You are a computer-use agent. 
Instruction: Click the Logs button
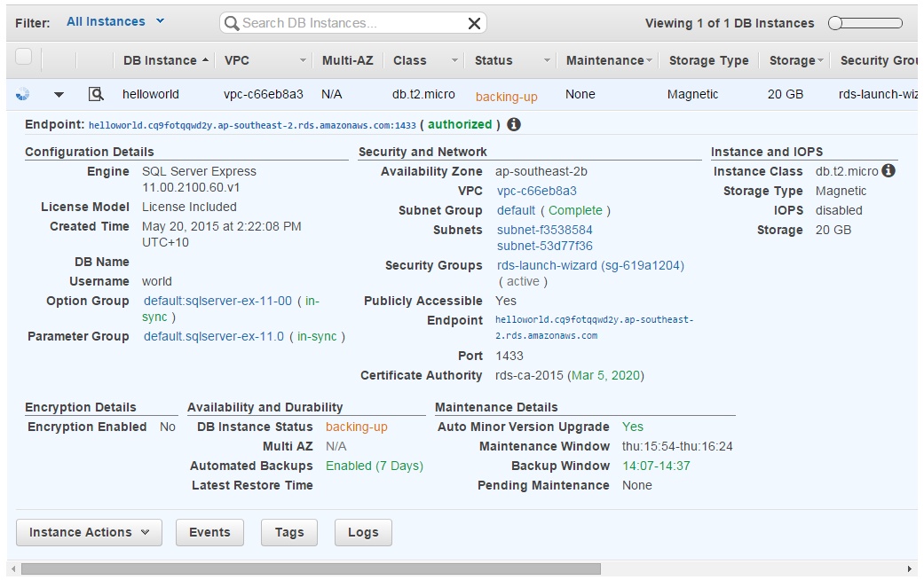(x=363, y=532)
